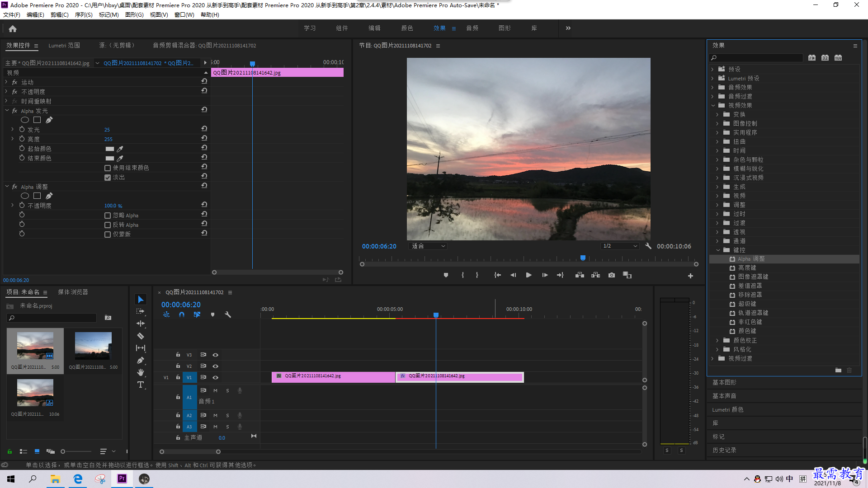Reset the 运动 effect
Image resolution: width=868 pixels, height=488 pixels.
click(204, 81)
